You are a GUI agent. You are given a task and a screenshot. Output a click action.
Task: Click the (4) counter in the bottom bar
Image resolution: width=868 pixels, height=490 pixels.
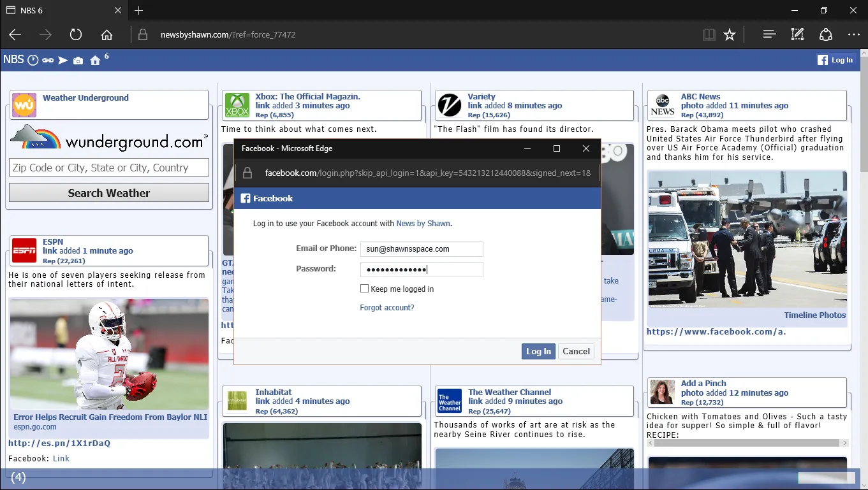click(18, 477)
